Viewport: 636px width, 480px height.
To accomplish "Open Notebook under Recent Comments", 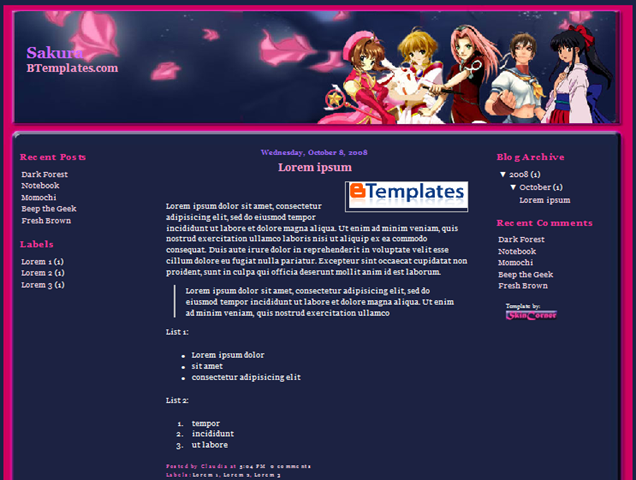I will [517, 251].
